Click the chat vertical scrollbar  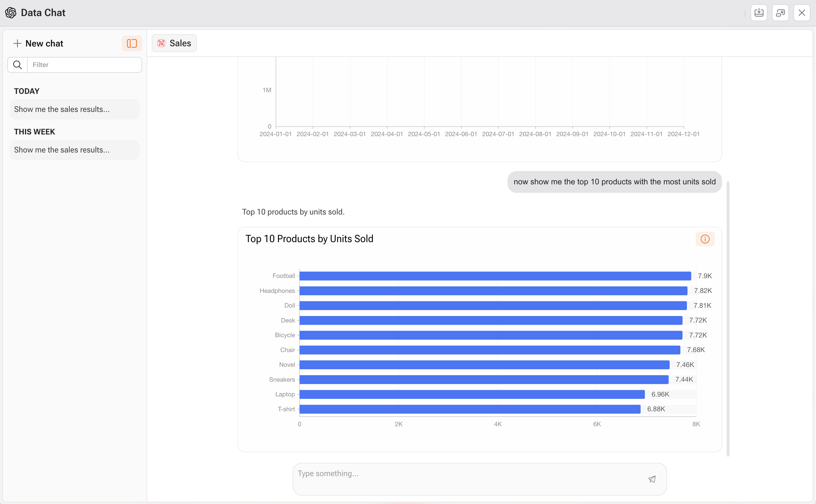click(x=728, y=318)
